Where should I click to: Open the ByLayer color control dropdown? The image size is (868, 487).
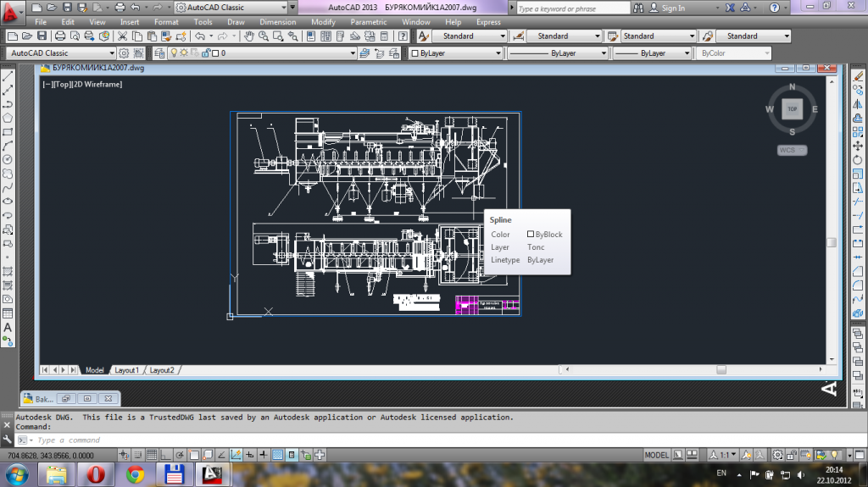498,53
